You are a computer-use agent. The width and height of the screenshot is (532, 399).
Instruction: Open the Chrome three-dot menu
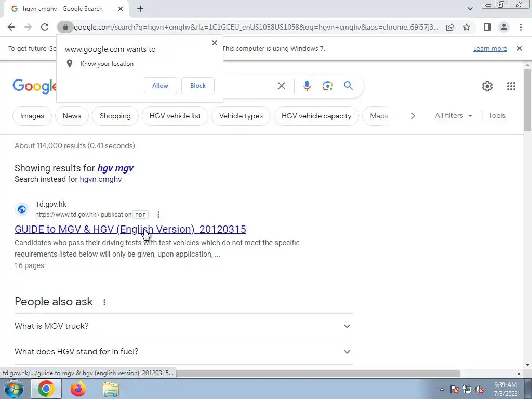tap(521, 27)
